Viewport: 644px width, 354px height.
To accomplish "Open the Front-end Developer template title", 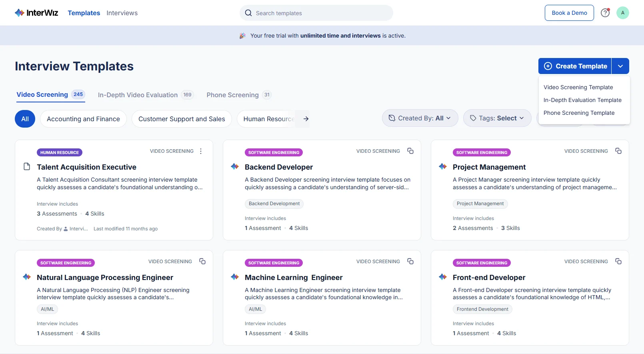I will (489, 278).
